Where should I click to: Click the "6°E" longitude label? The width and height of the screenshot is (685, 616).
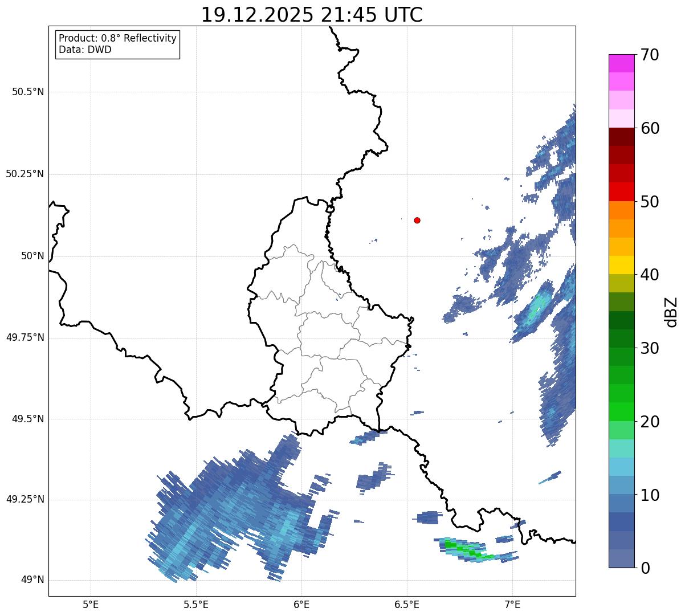[x=301, y=604]
